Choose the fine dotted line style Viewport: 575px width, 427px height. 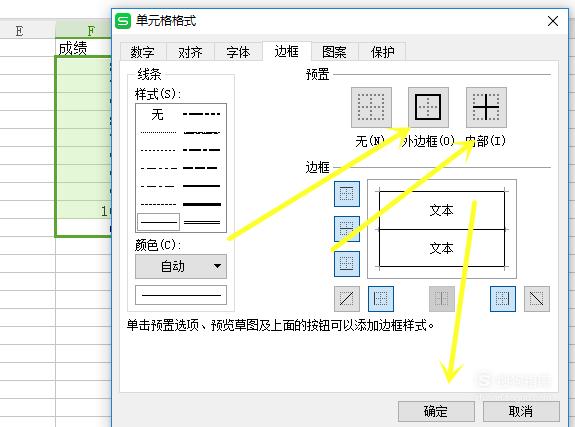click(x=158, y=132)
